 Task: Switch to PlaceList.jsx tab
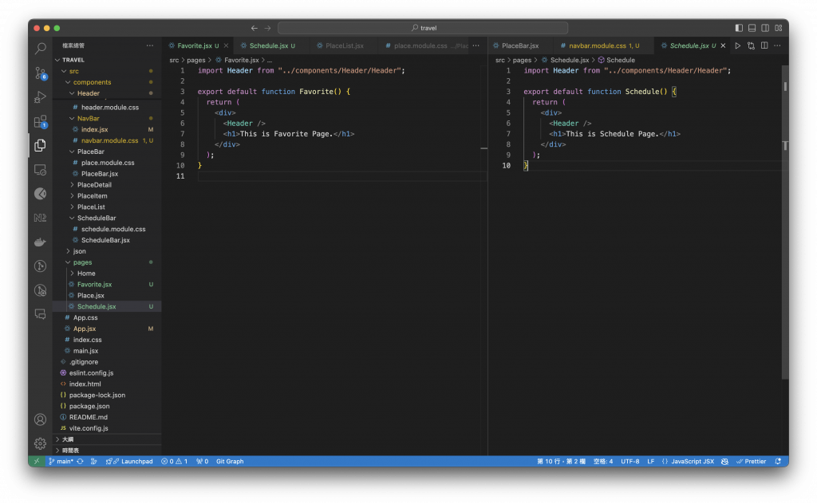344,45
